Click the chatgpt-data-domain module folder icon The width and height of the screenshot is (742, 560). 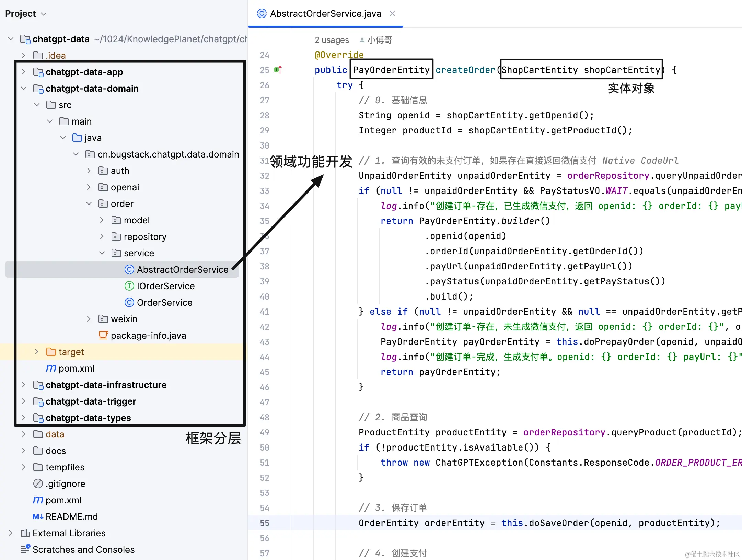click(x=38, y=89)
